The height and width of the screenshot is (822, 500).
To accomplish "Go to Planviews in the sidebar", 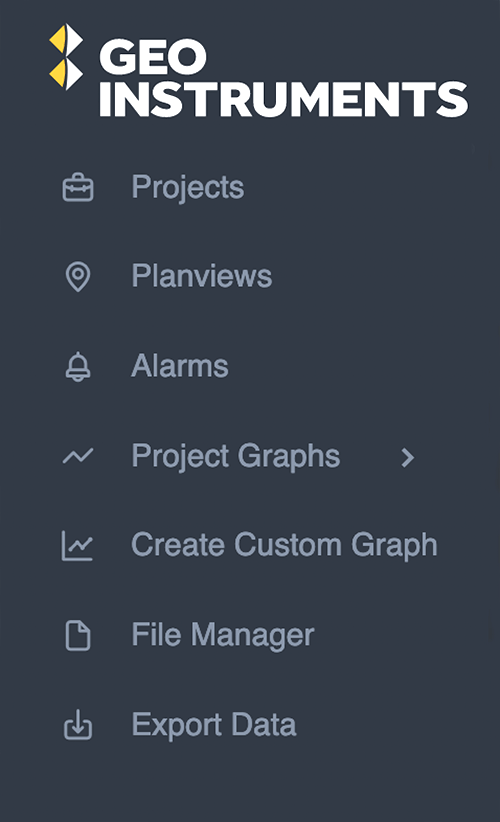I will point(202,276).
